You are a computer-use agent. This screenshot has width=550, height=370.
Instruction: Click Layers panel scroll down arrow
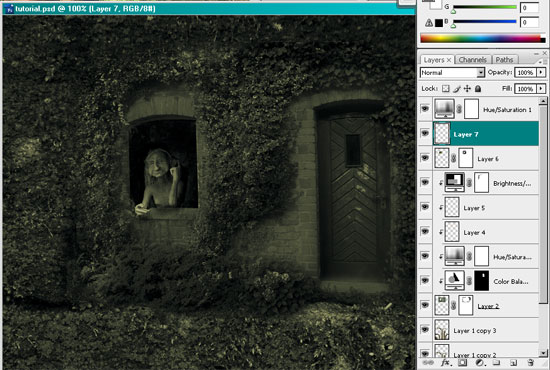tap(543, 353)
